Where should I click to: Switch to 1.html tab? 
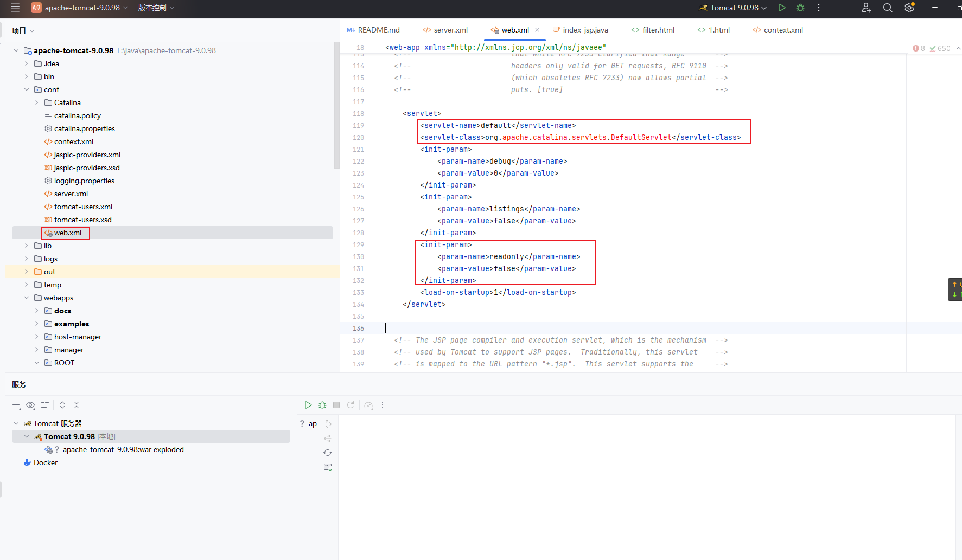point(713,30)
